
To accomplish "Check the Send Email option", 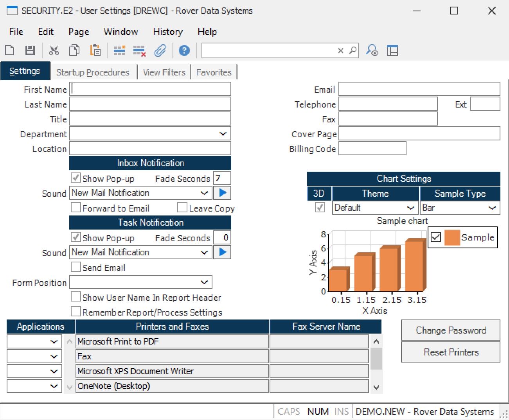I will (x=76, y=267).
